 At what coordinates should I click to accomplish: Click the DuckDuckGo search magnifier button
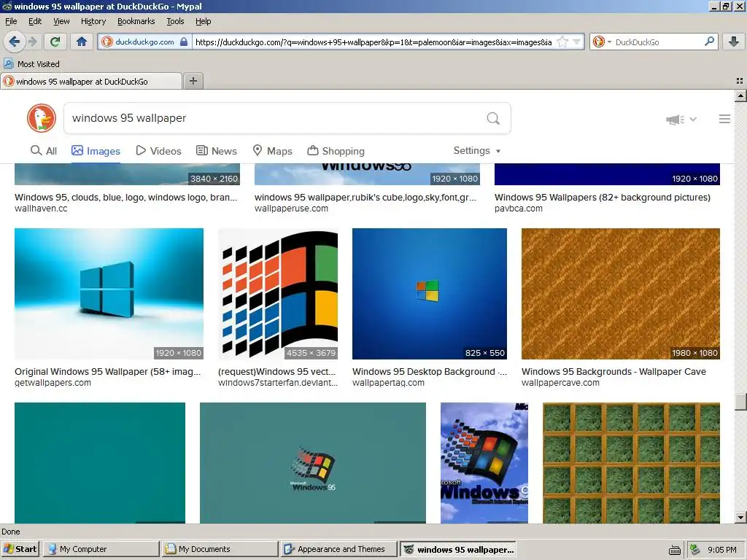[493, 118]
